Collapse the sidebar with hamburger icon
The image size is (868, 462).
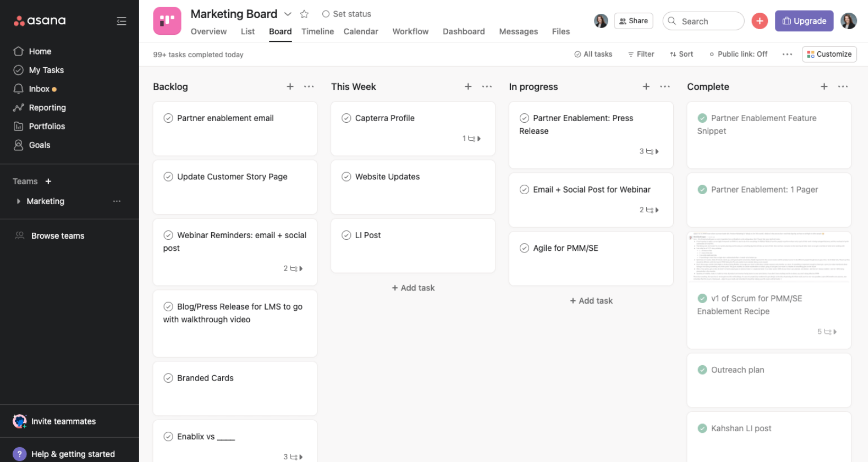(121, 21)
